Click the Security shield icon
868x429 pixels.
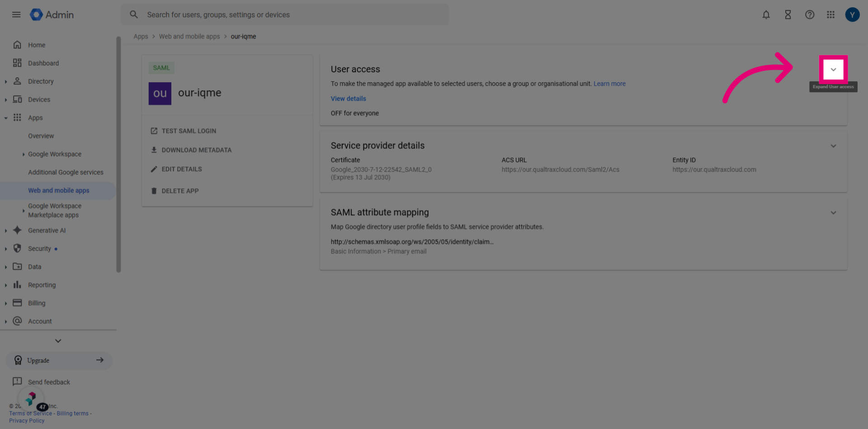point(17,248)
